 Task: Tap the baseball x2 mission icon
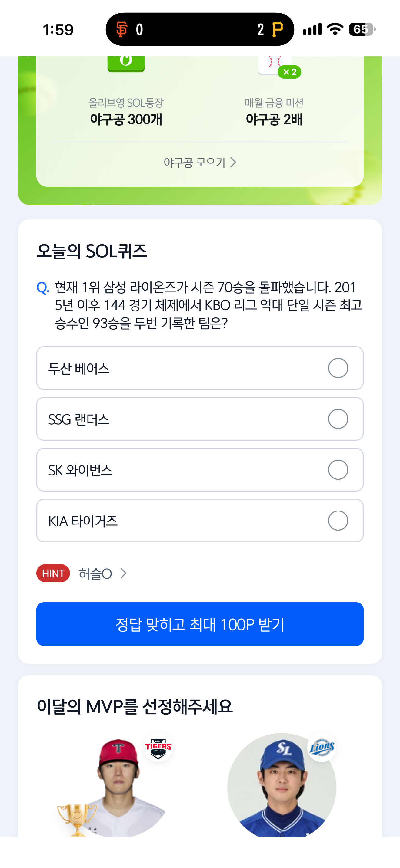[279, 67]
